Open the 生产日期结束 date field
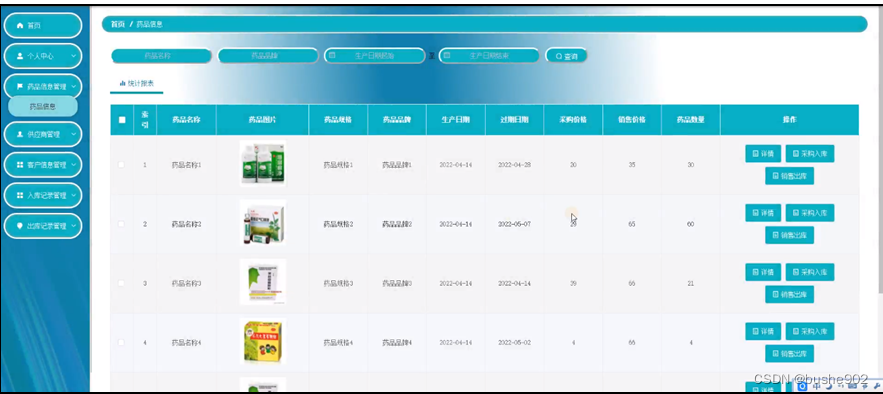 (x=489, y=56)
